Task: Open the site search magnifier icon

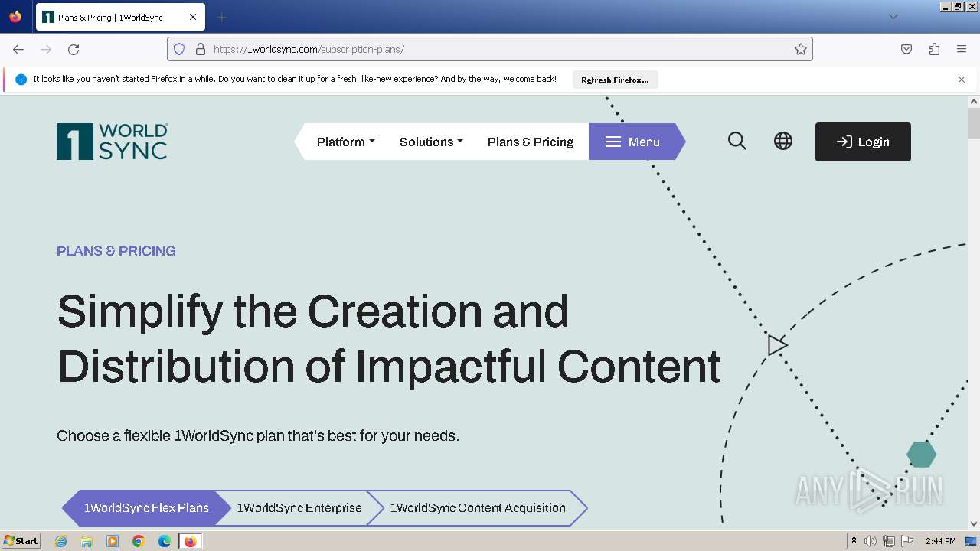Action: 737,141
